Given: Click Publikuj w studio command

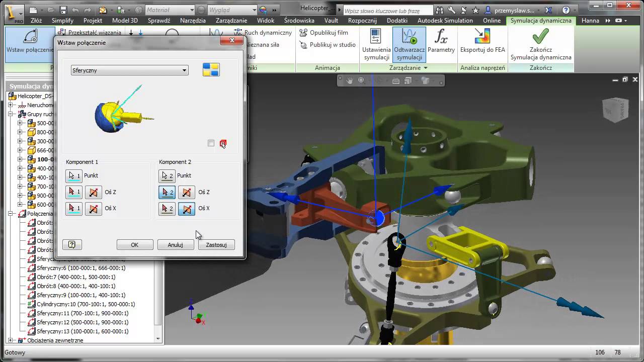Looking at the screenshot, I should point(328,44).
